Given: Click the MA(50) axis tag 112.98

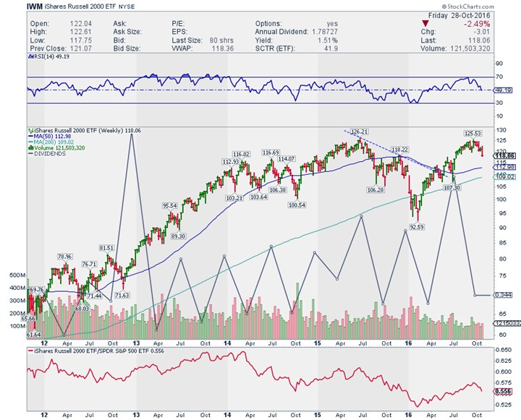Looking at the screenshot, I should click(505, 167).
